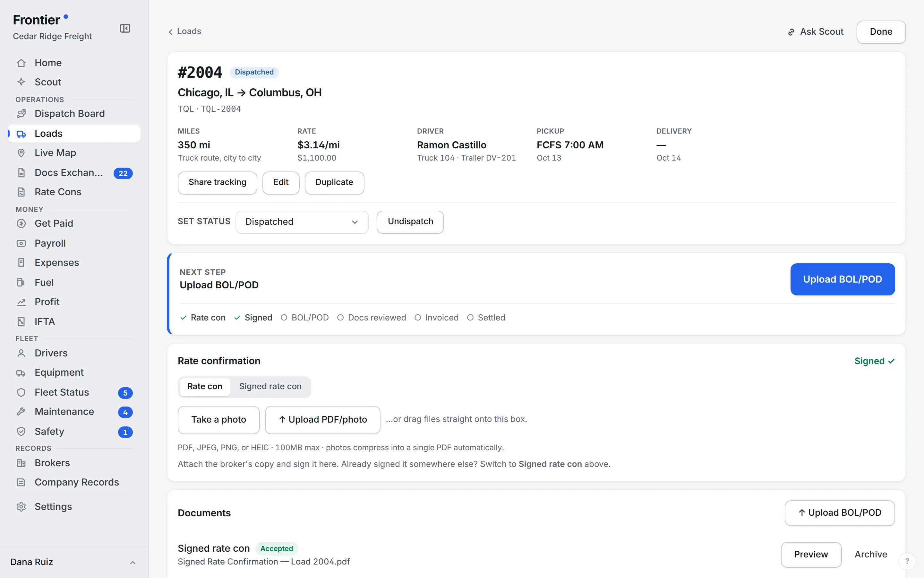Viewport: 924px width, 578px height.
Task: Click Upload PDF/photo button
Action: [x=322, y=420]
